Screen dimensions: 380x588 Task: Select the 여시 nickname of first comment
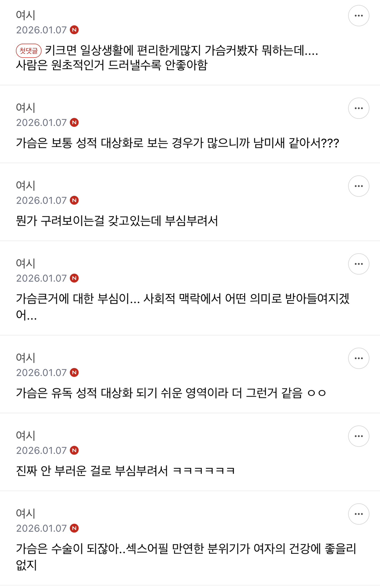click(26, 15)
